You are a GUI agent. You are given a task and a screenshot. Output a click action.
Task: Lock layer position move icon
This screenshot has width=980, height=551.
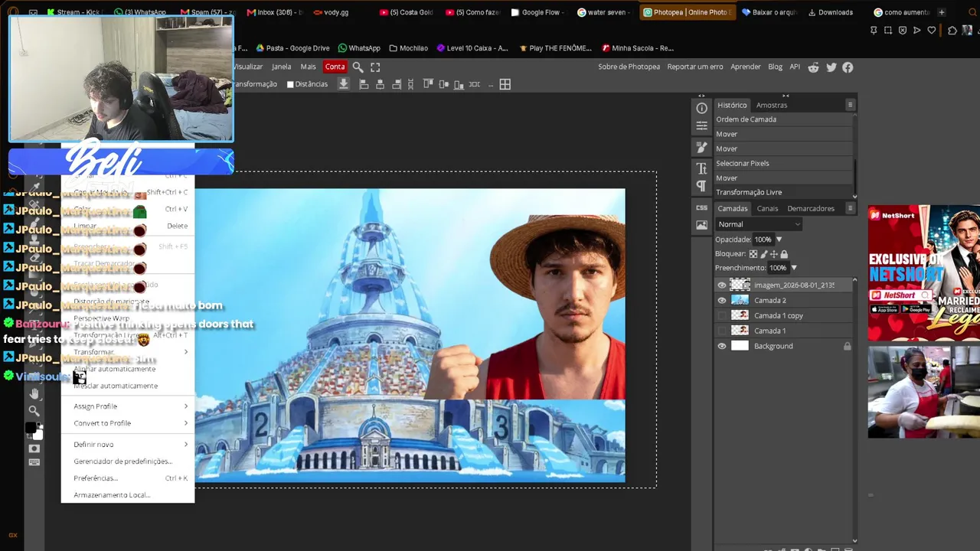point(773,254)
